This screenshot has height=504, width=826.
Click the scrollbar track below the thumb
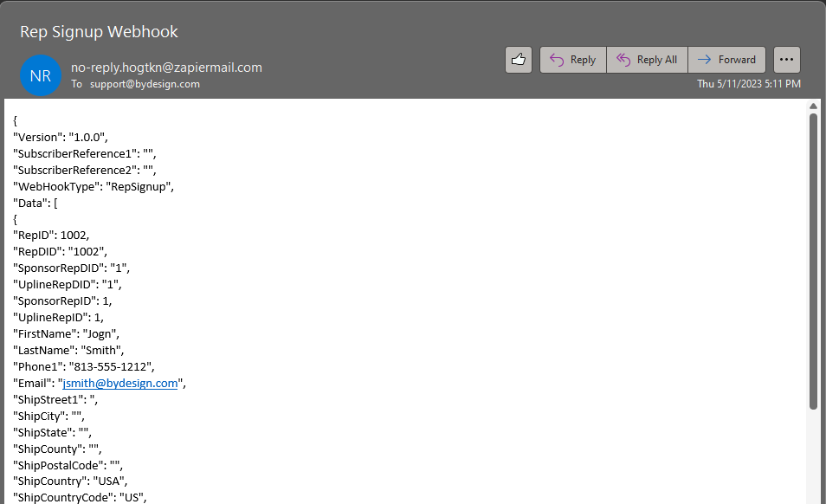813,455
